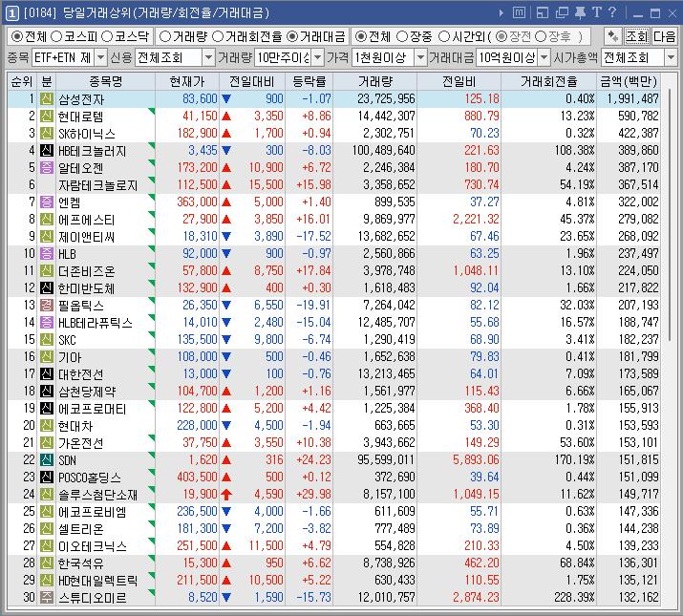This screenshot has width=683, height=616.
Task: Click the purple 증 badge next to 엔켐
Action: click(46, 202)
